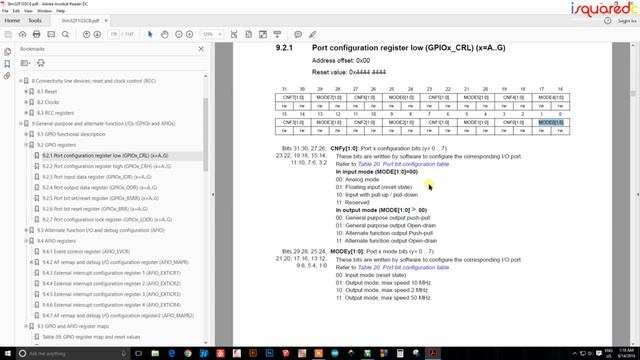Click the bookmarks panel vertical scrollbar

tap(205, 135)
